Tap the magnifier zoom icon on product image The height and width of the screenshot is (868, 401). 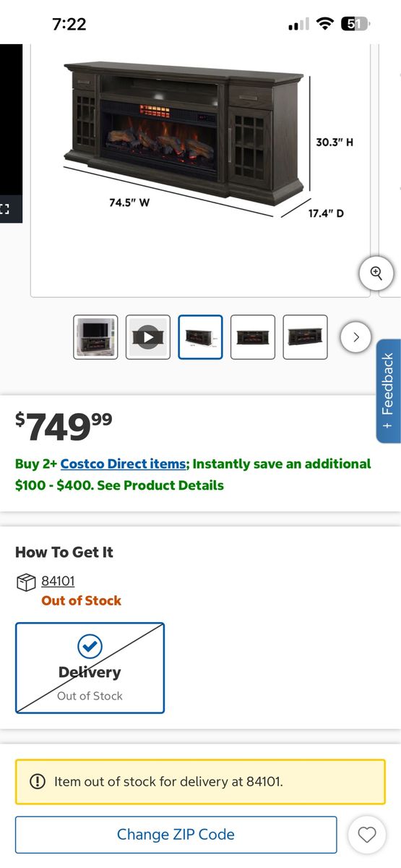coord(376,273)
